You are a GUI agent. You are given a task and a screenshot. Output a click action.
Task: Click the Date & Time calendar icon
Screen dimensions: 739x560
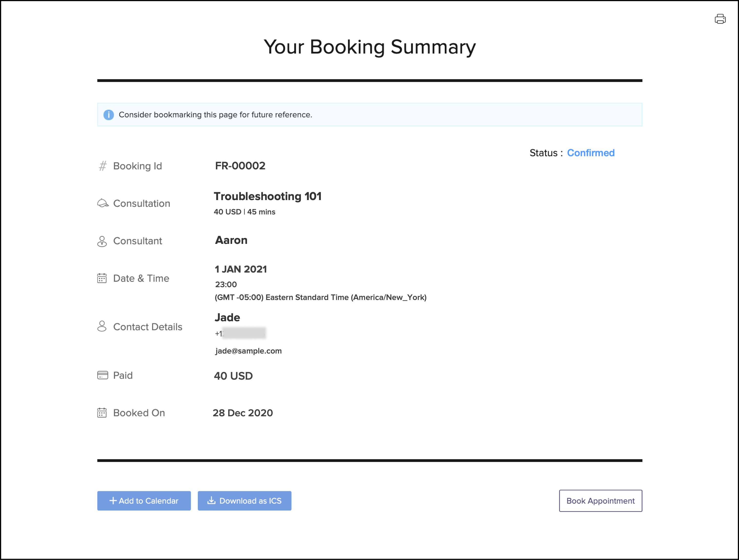pos(102,278)
